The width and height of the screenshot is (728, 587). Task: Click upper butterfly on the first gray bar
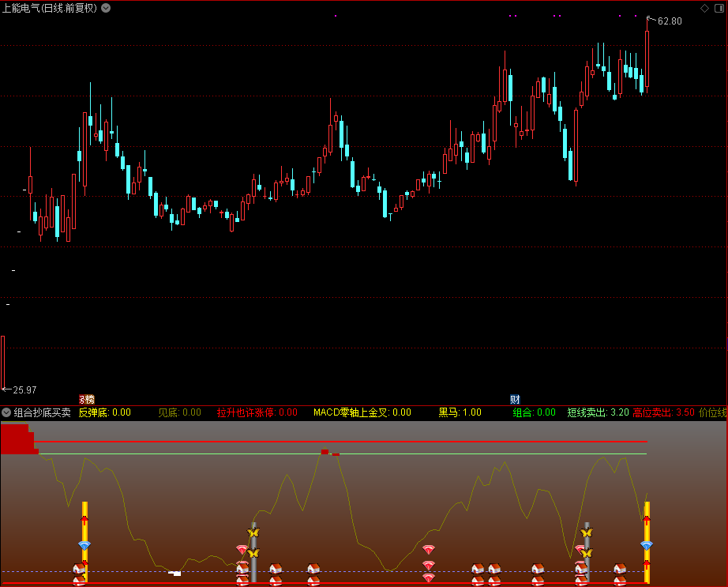(x=253, y=532)
